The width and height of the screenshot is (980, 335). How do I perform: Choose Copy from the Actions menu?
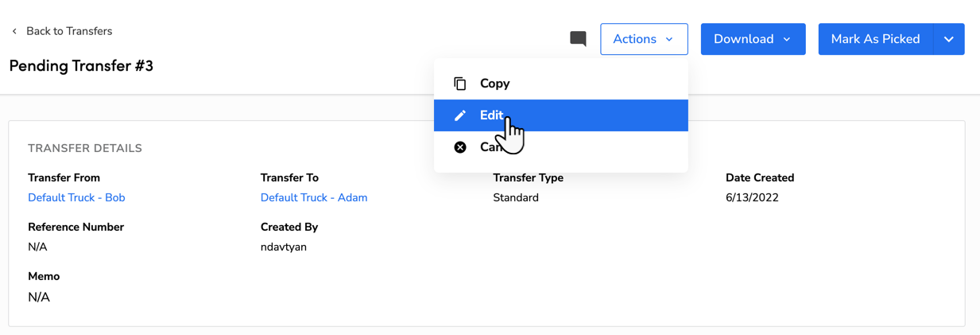(x=494, y=84)
